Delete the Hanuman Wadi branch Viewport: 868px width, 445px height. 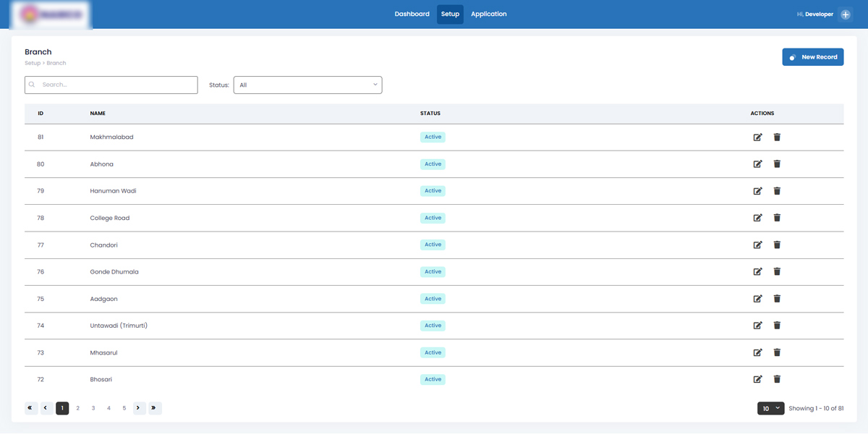[x=777, y=191]
